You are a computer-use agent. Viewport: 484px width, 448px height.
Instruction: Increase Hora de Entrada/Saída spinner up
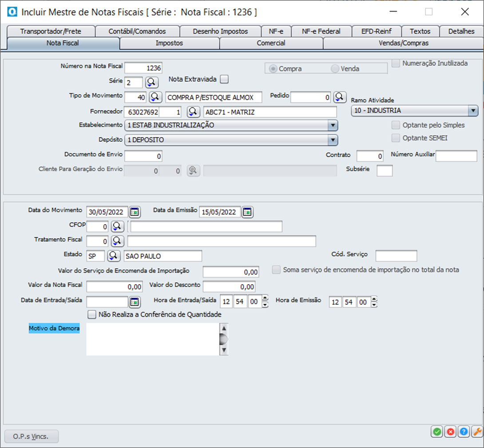265,298
